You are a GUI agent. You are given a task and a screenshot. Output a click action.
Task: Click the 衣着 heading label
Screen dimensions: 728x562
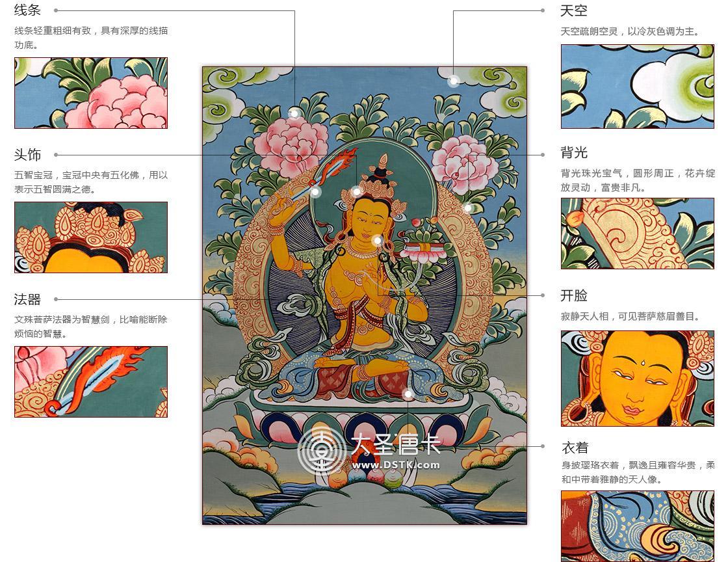coord(575,448)
